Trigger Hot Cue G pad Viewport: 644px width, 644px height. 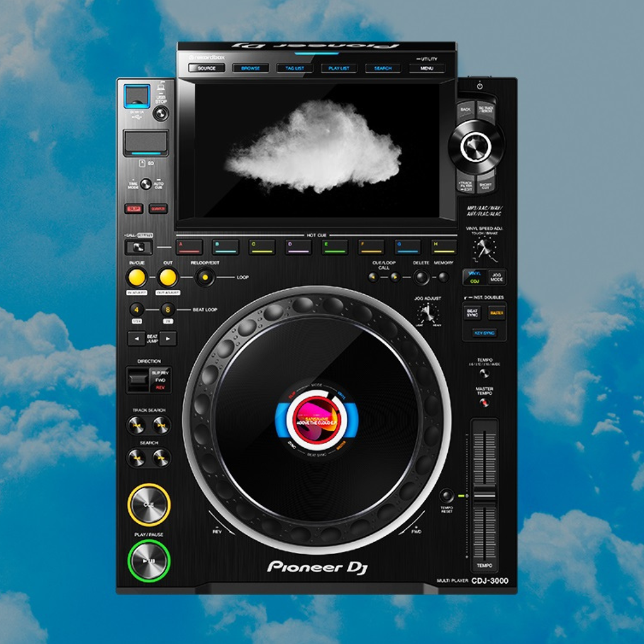click(408, 247)
